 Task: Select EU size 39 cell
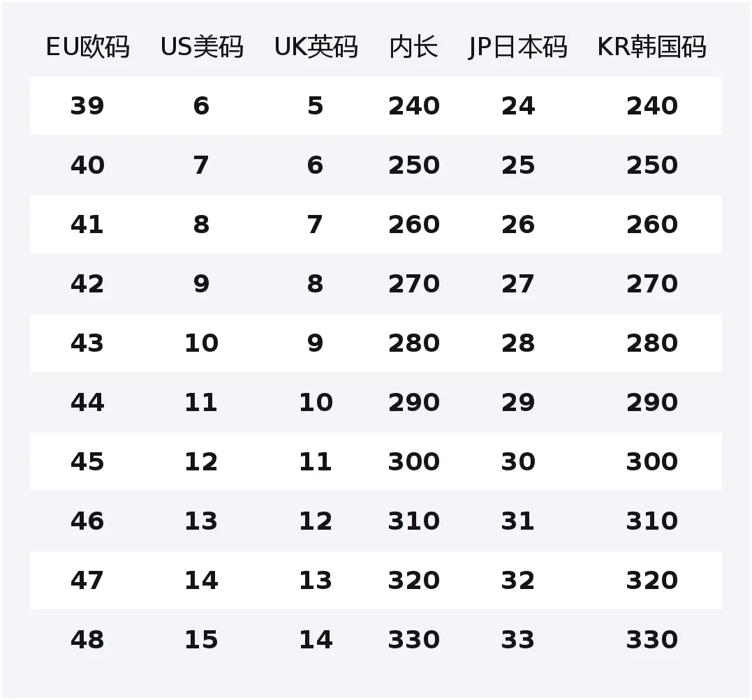[87, 105]
